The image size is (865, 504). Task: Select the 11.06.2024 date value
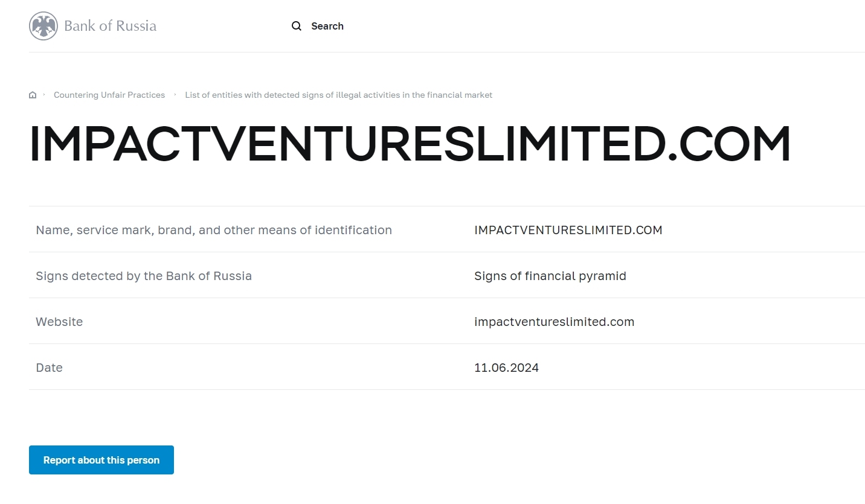506,368
